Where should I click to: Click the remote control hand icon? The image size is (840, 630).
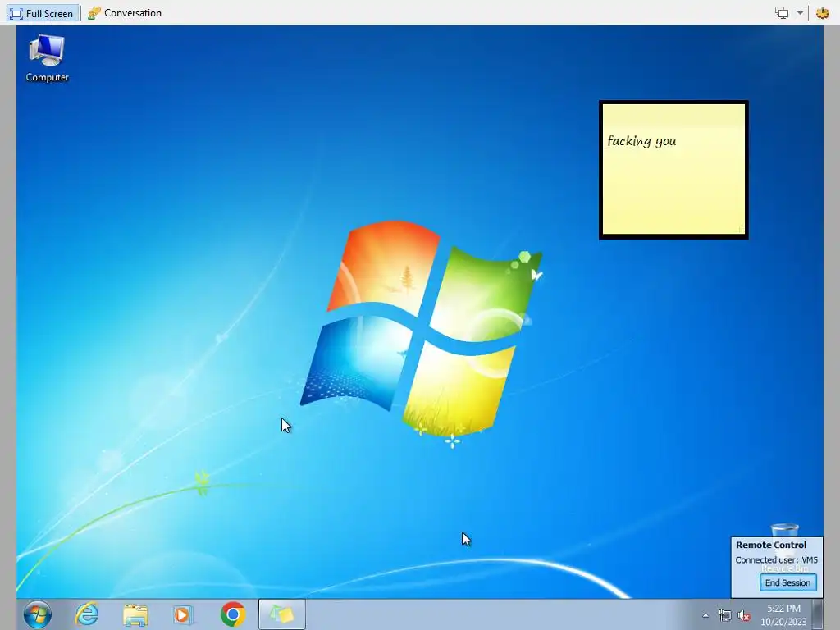coord(822,13)
